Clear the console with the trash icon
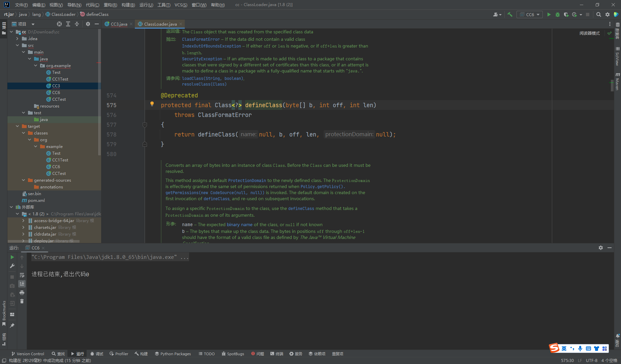 coord(22,301)
